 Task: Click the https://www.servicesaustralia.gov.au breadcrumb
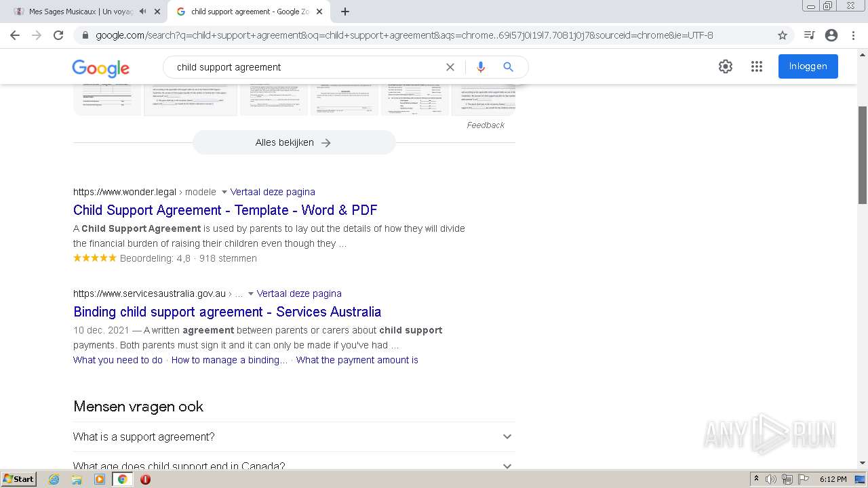(149, 293)
